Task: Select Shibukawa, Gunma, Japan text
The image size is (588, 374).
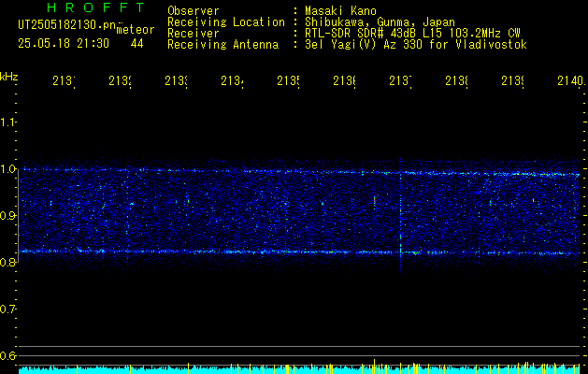Action: coord(380,22)
